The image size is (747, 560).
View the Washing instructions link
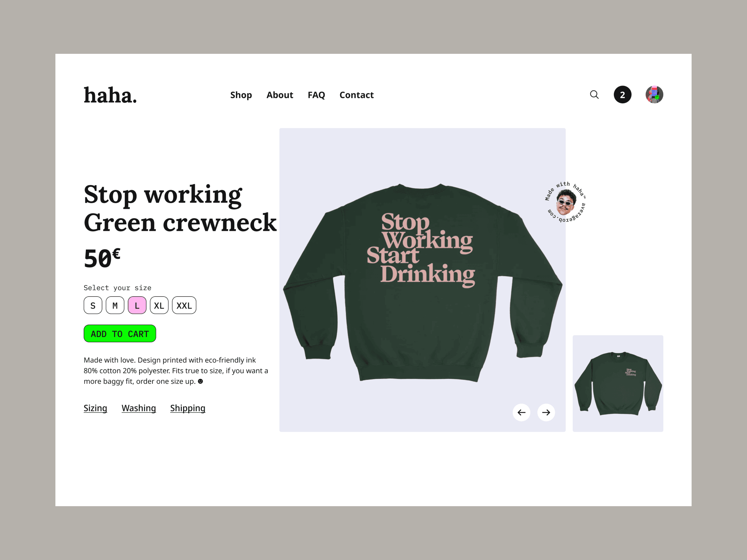(139, 408)
